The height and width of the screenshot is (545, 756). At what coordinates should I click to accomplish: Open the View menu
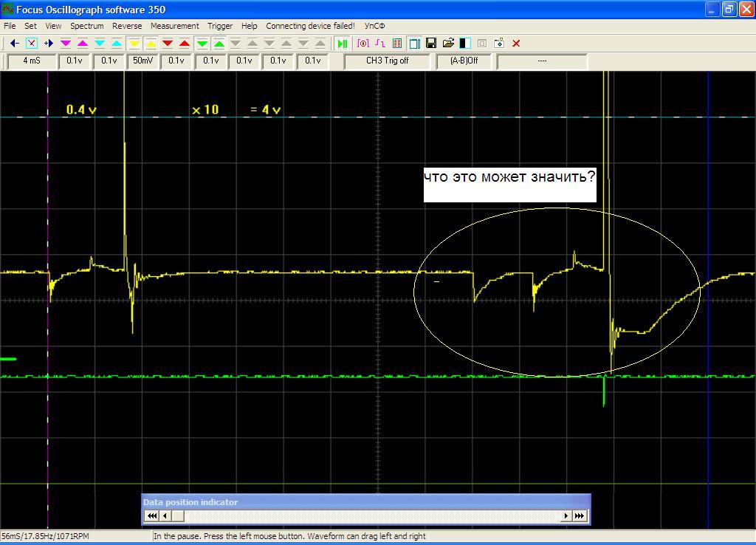click(x=53, y=26)
